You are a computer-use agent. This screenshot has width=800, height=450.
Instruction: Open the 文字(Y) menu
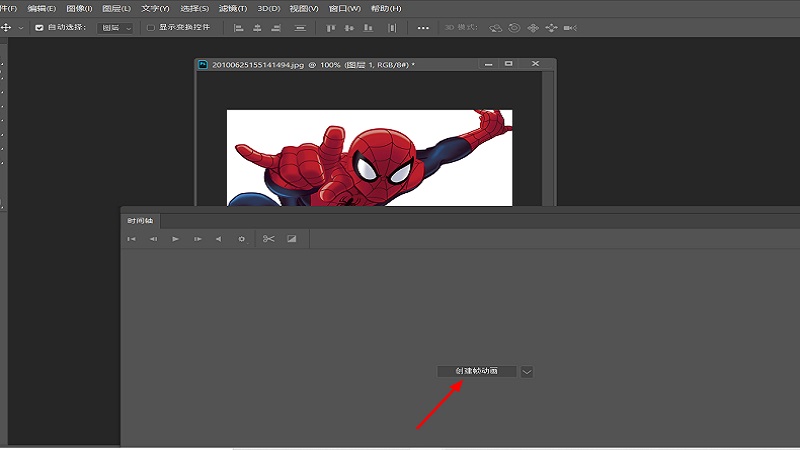click(x=155, y=9)
